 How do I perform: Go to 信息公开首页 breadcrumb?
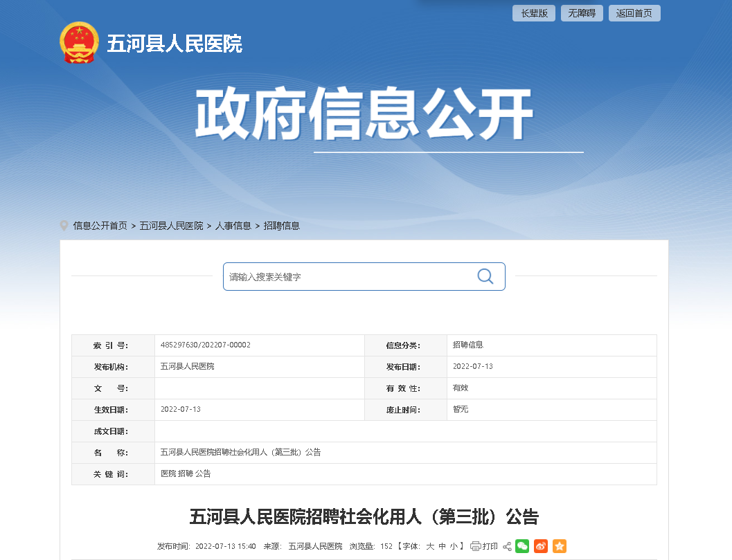pyautogui.click(x=100, y=226)
